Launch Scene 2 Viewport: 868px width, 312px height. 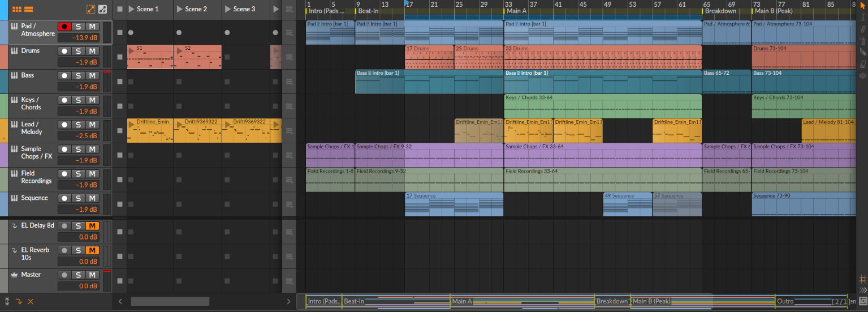click(x=180, y=9)
